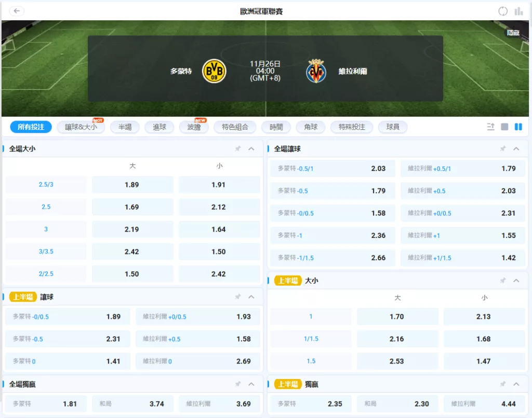532x418 pixels.
Task: Open statistics via the bar chart icon
Action: 518,10
